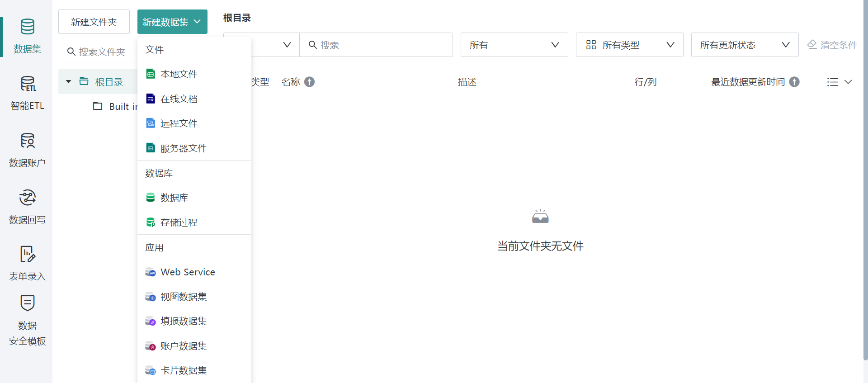The height and width of the screenshot is (383, 868).
Task: Expand the 所有更新状态 filter dropdown
Action: point(745,45)
